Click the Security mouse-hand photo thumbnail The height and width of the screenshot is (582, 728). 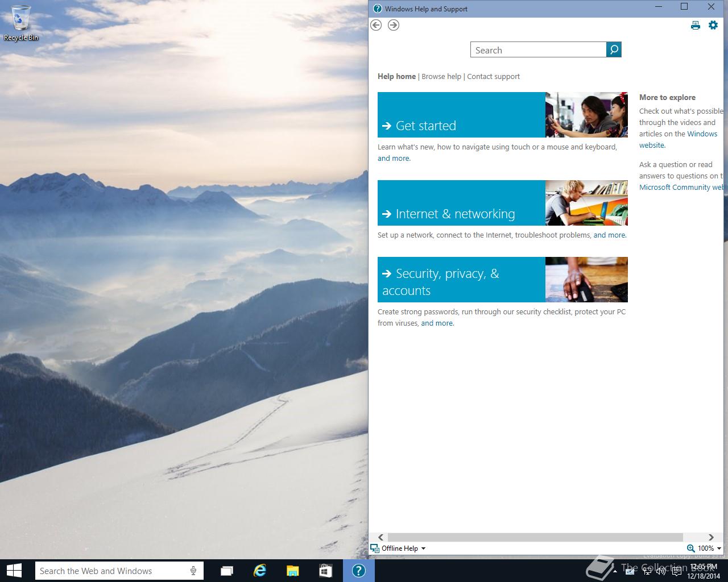(x=586, y=280)
